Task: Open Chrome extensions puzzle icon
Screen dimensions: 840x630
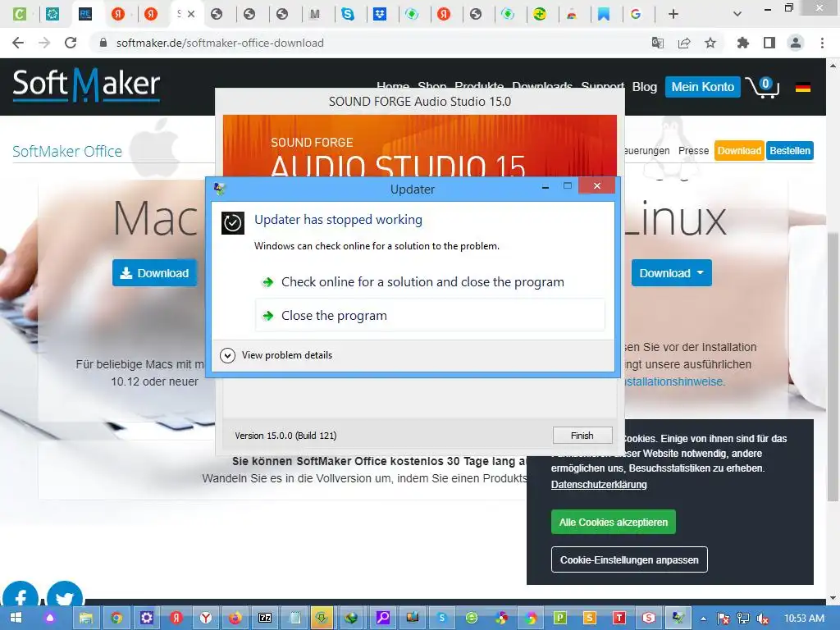Action: pyautogui.click(x=743, y=43)
